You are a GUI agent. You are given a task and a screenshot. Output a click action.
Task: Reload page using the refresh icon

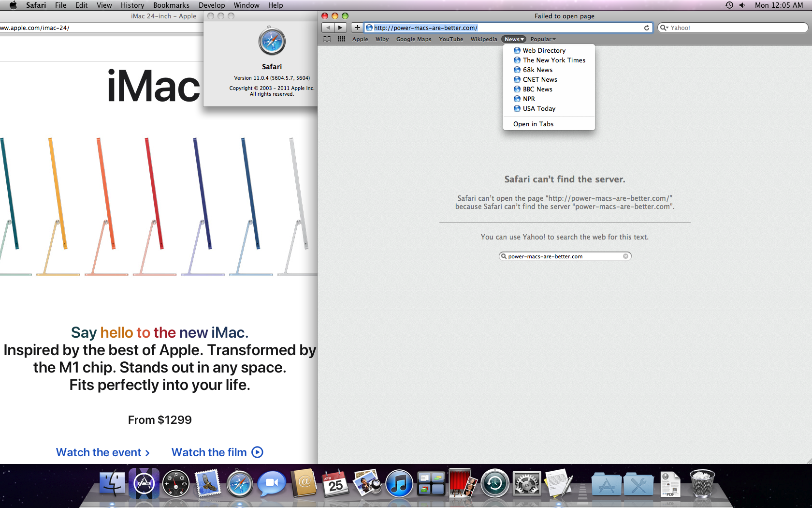[647, 28]
